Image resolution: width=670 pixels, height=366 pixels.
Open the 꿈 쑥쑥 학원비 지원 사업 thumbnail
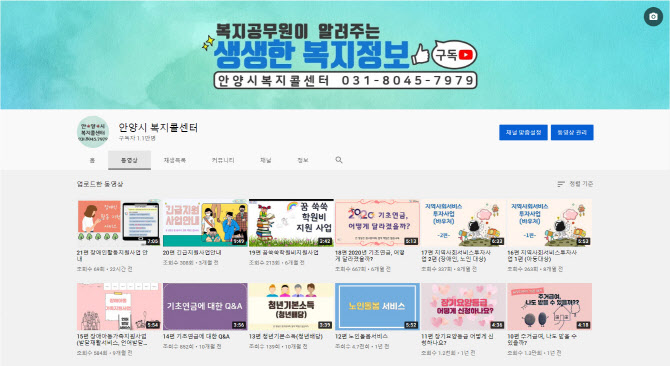pyautogui.click(x=291, y=223)
